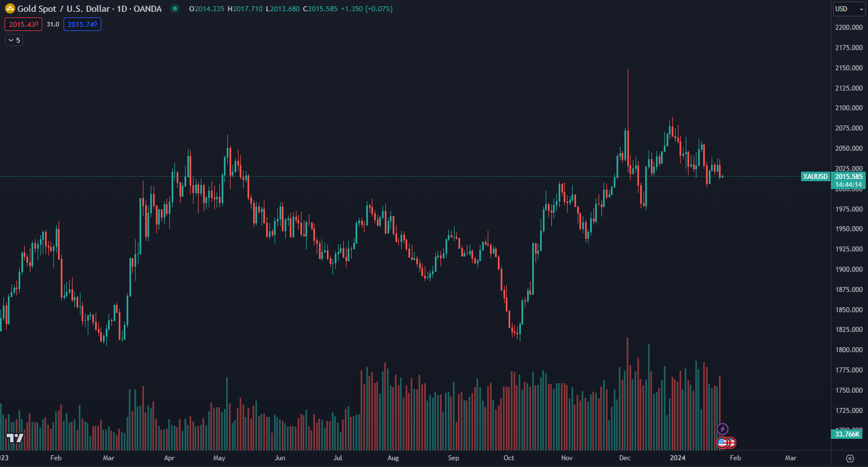Click the 2200.000 price scale label
This screenshot has width=868, height=467.
(849, 28)
